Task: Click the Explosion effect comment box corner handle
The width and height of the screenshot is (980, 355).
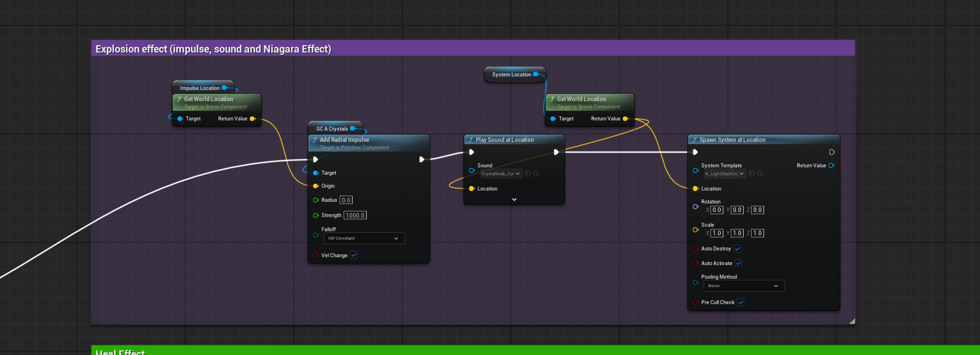Action: coord(852,321)
